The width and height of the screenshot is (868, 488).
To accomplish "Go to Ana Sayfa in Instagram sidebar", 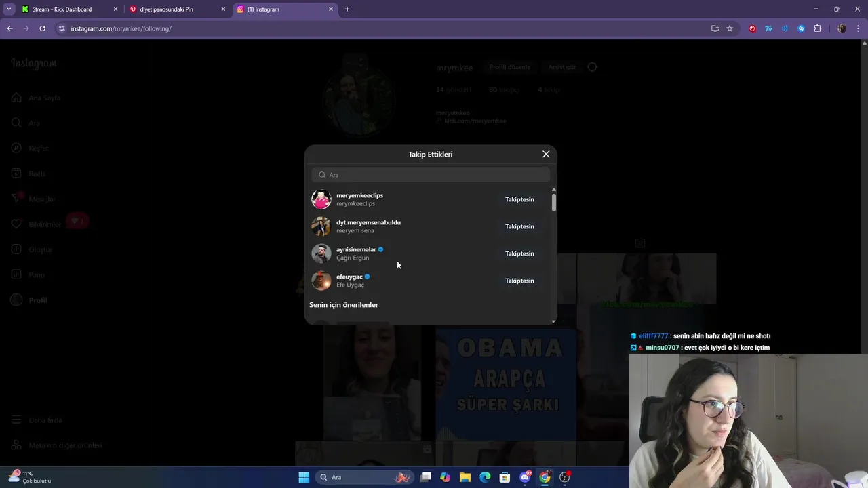I will pos(36,98).
